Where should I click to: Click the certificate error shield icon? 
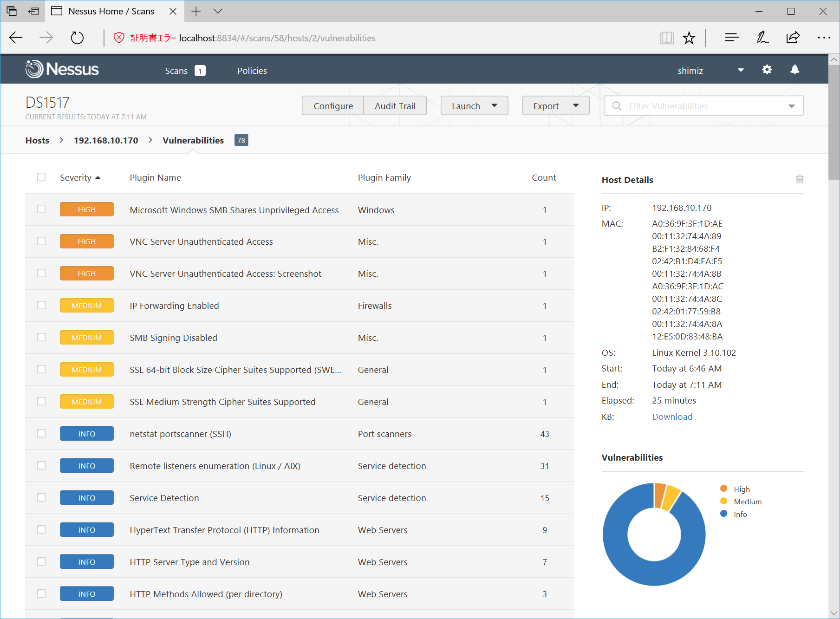tap(119, 38)
